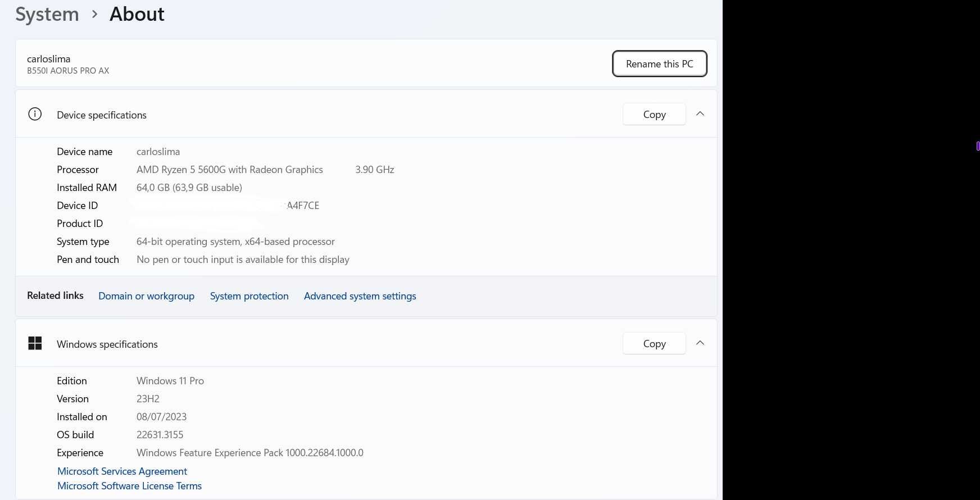Screen dimensions: 980x500
Task: Click the Related links label
Action: point(55,296)
